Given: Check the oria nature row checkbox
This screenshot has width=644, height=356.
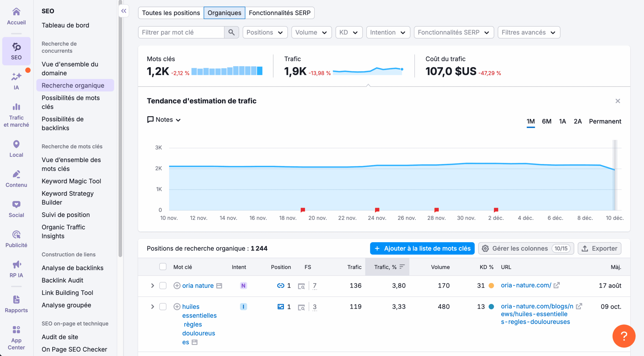Looking at the screenshot, I should click(x=163, y=286).
